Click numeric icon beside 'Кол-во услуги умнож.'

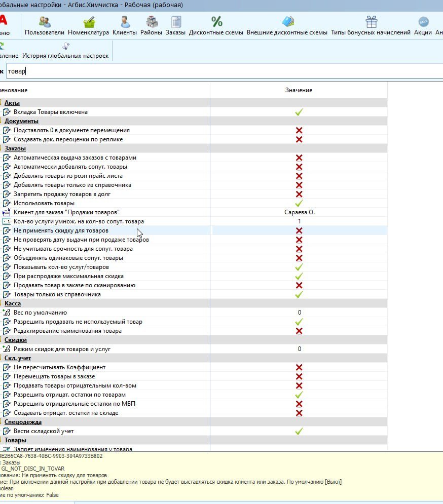(7, 221)
